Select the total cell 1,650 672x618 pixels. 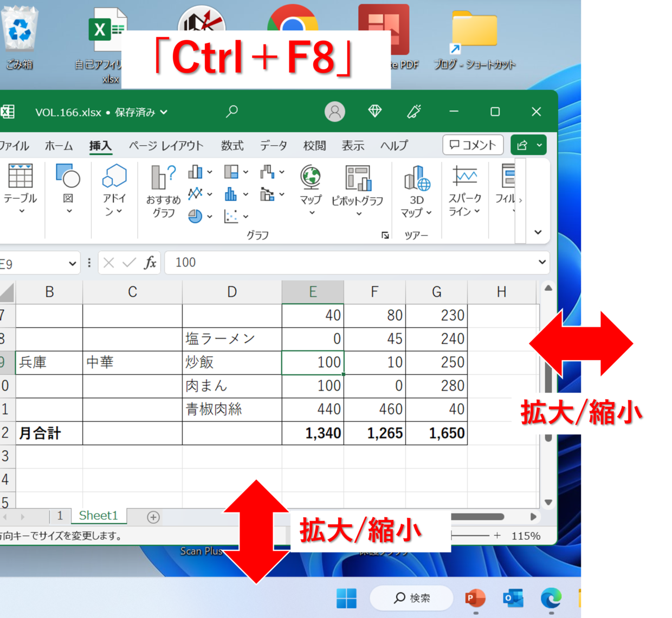(x=437, y=433)
